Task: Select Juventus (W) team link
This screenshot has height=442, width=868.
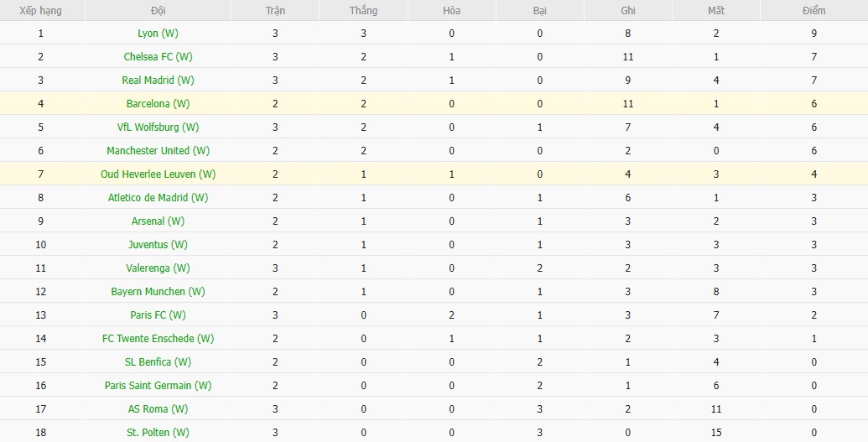Action: coord(158,245)
